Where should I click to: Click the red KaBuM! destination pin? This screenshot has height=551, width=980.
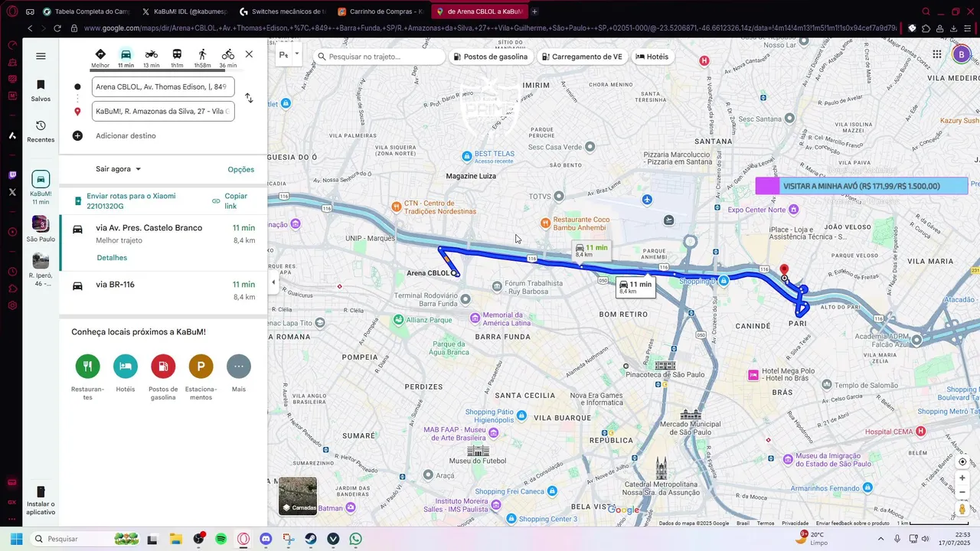[784, 271]
